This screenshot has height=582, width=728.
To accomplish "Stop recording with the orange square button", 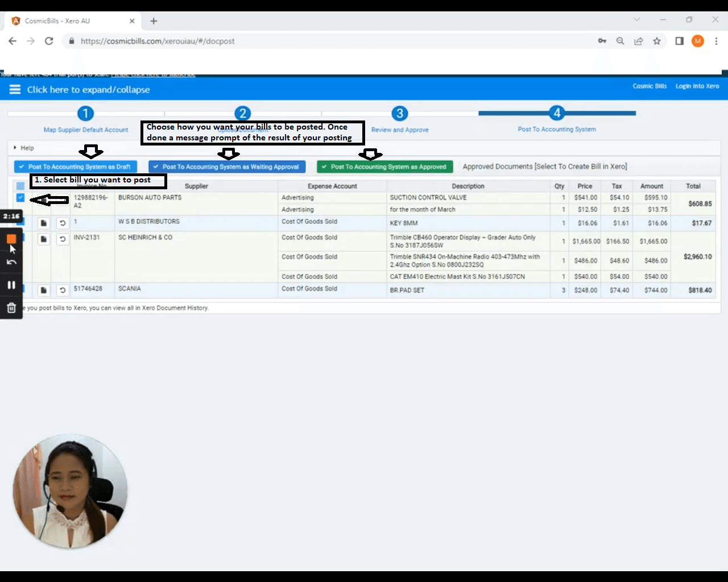I will click(11, 239).
